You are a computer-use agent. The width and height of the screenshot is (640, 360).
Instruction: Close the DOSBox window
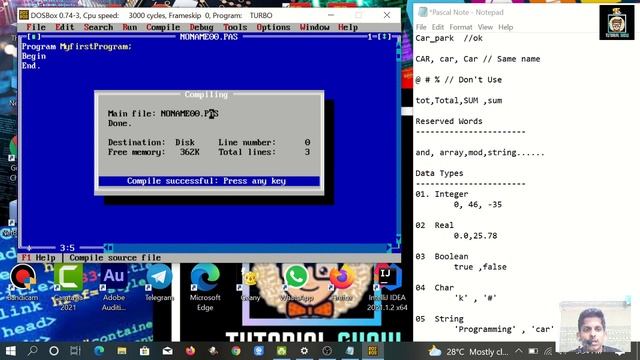[x=387, y=16]
